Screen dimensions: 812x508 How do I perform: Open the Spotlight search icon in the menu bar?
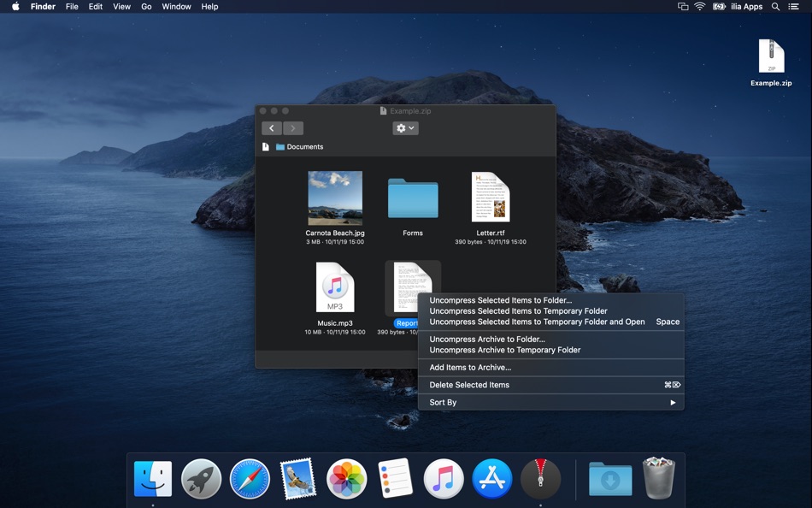coord(775,7)
